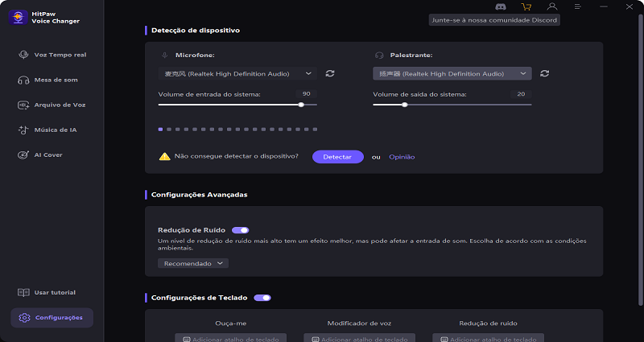Open the Opinião link
644x342 pixels.
tap(402, 157)
